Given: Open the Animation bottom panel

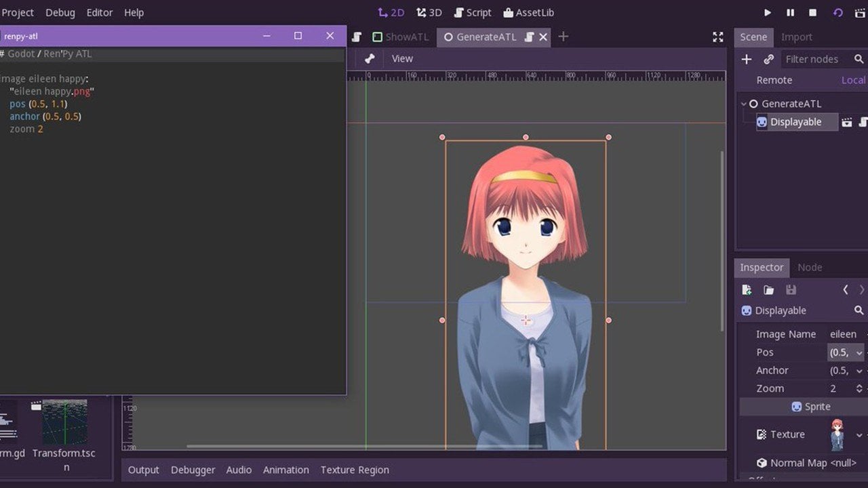Looking at the screenshot, I should (x=285, y=470).
